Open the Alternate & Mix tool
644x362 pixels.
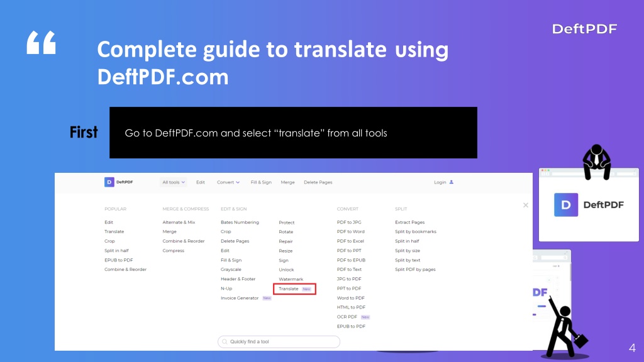point(179,222)
